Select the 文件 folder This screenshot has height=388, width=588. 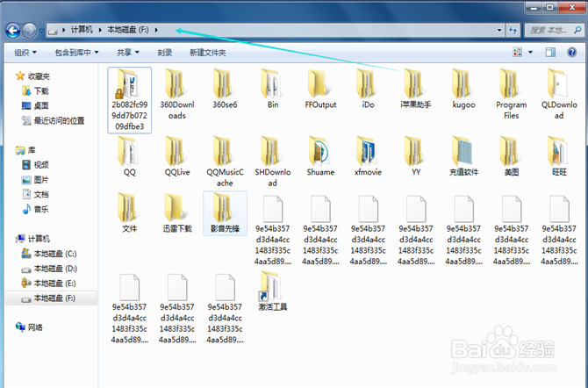tap(129, 212)
